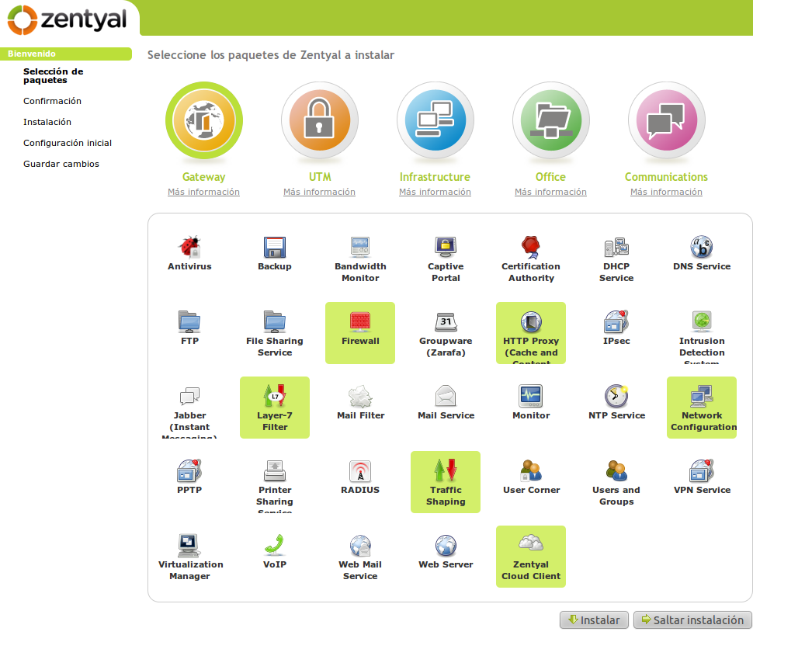Select the Web Mail Service package

[360, 557]
